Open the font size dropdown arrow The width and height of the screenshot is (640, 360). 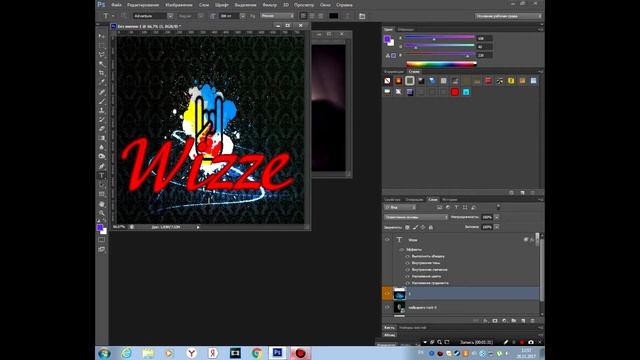[242, 16]
